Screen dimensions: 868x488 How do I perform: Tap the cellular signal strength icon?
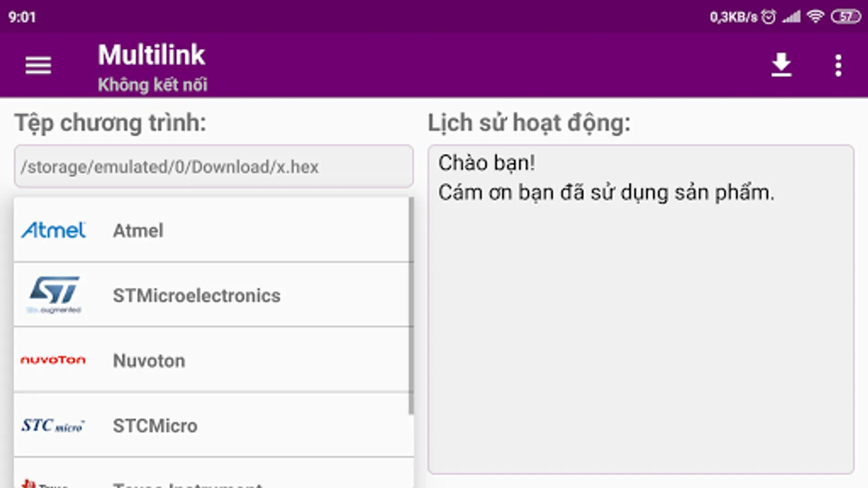pyautogui.click(x=792, y=16)
